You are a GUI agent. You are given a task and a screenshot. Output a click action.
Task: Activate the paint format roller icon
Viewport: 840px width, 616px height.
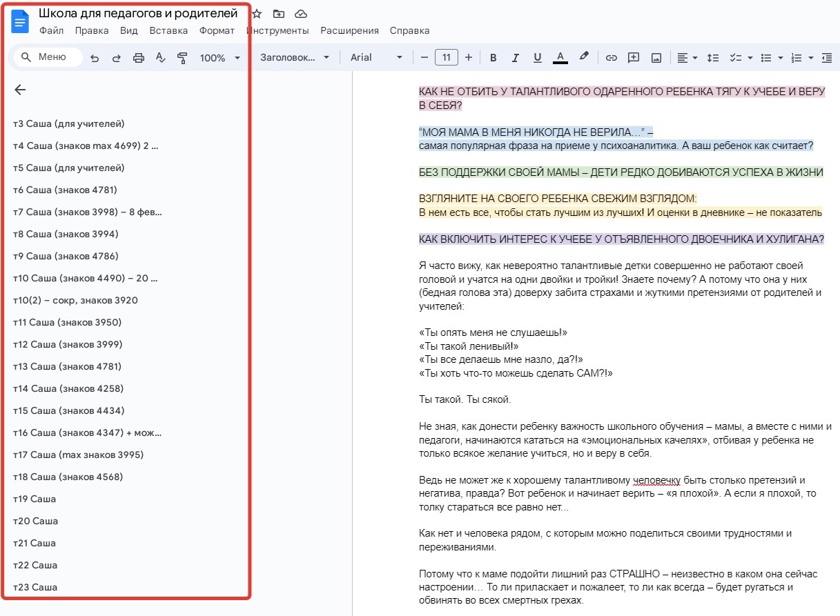[183, 58]
